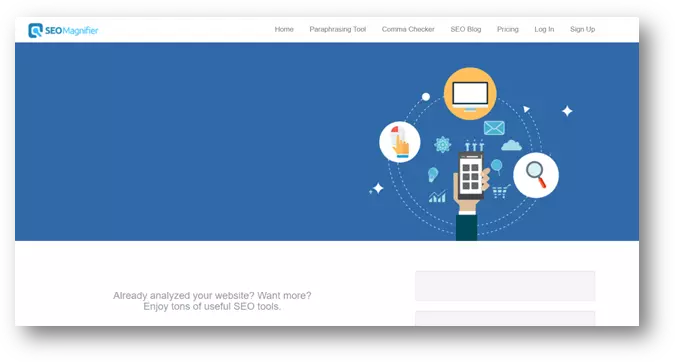Click the shopping cart icon
The width and height of the screenshot is (675, 362).
pyautogui.click(x=501, y=192)
